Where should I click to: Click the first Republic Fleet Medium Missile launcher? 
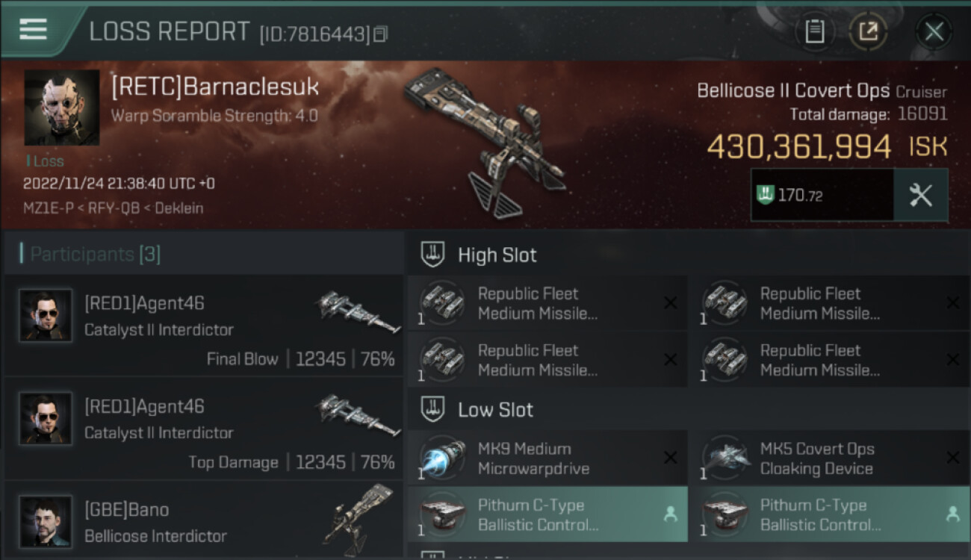click(x=546, y=303)
